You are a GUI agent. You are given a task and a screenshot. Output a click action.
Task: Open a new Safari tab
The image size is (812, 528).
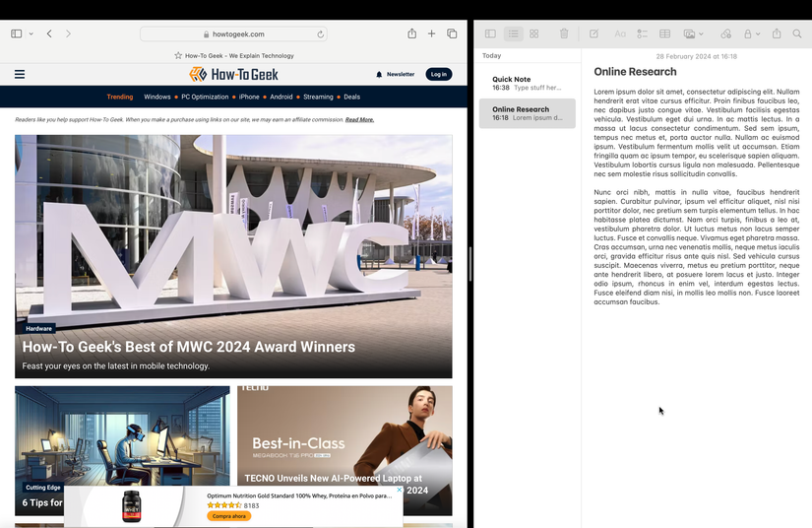coord(431,33)
